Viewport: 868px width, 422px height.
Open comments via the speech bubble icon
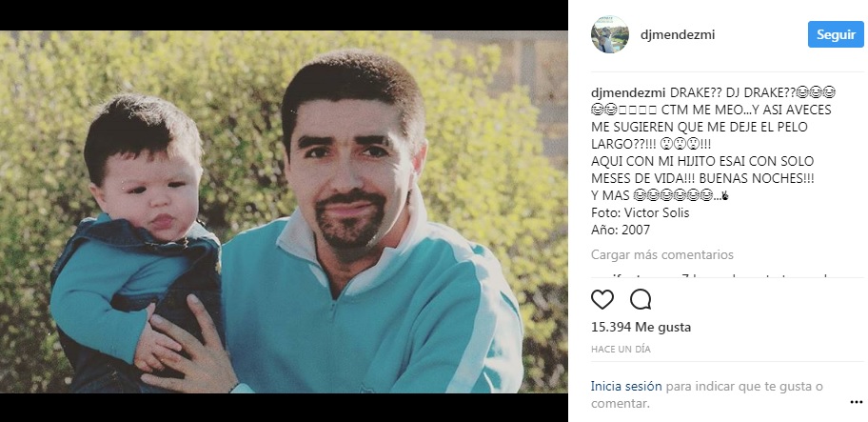pyautogui.click(x=641, y=300)
